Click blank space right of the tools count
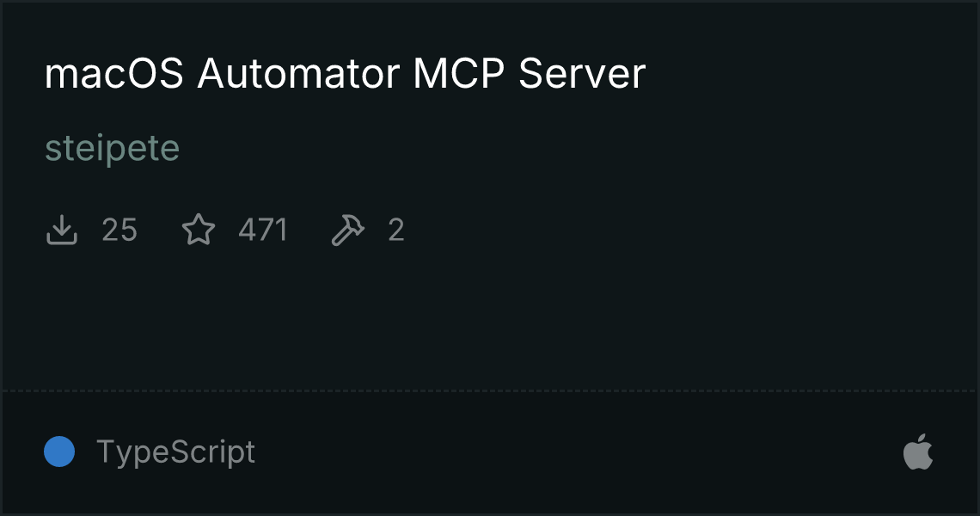This screenshot has height=516, width=980. click(688, 230)
